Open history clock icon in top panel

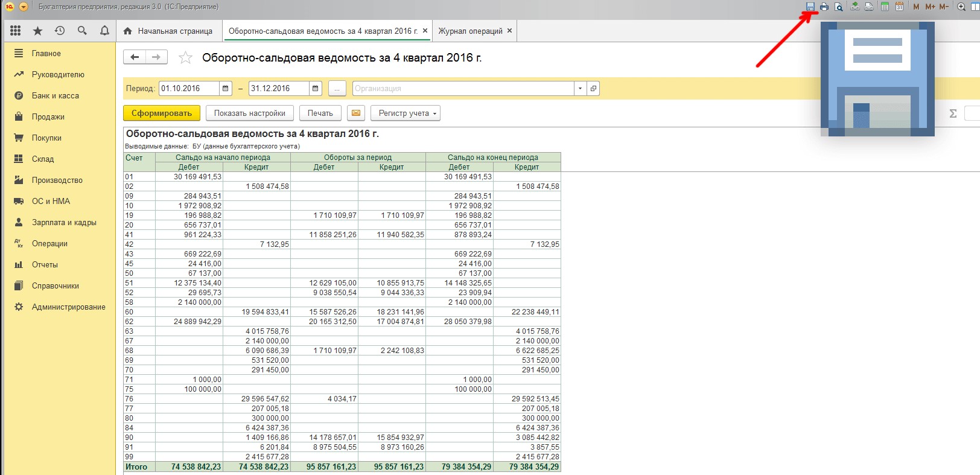[x=60, y=31]
